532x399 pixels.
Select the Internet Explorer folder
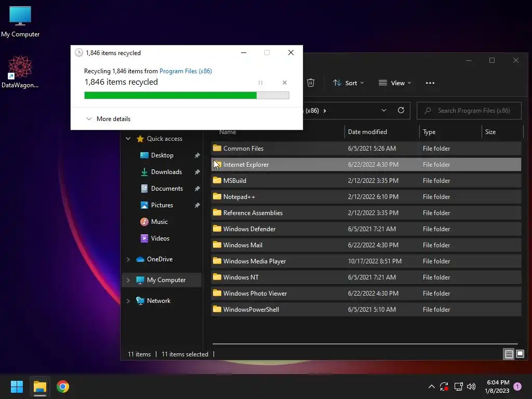point(366,165)
